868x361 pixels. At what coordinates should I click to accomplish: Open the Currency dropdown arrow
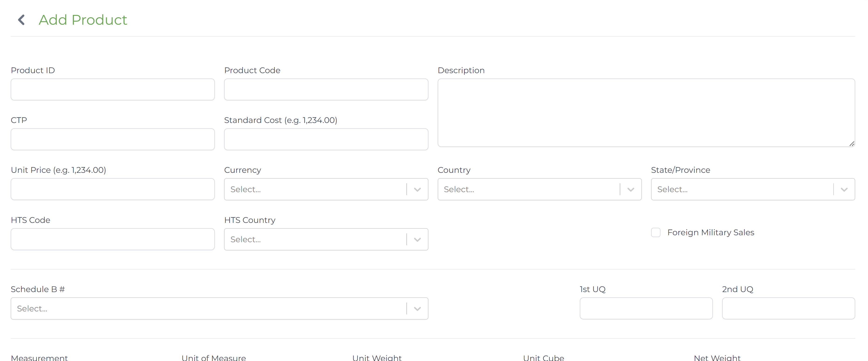click(417, 189)
